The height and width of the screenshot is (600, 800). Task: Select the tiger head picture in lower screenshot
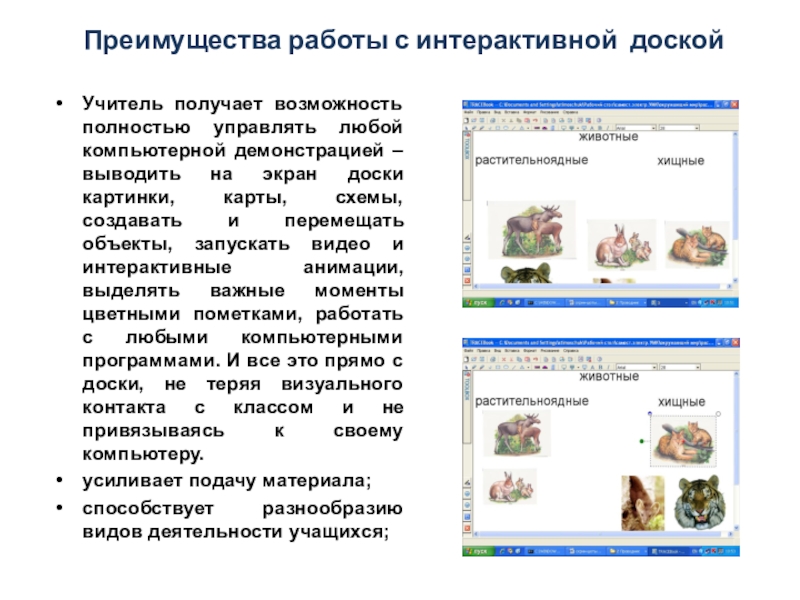[700, 503]
